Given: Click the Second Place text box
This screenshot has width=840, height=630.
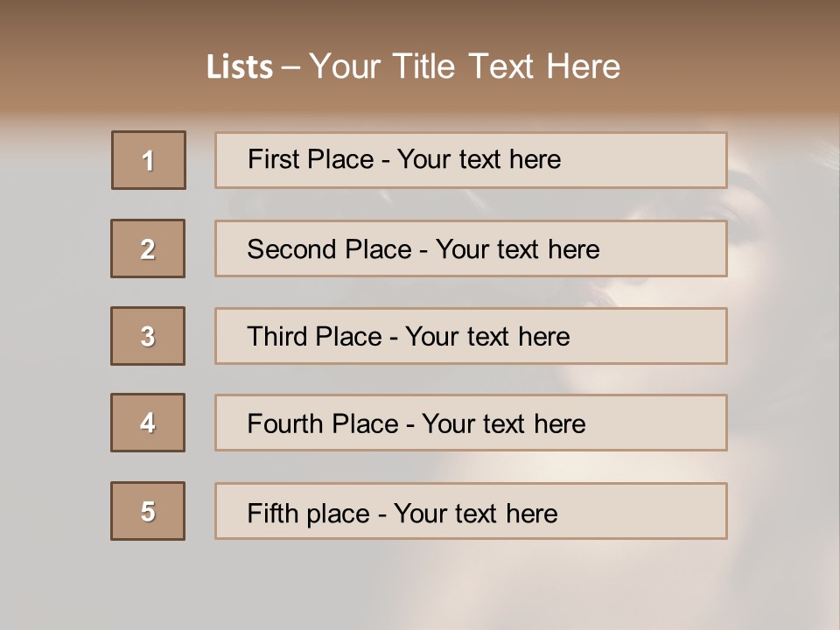Looking at the screenshot, I should (x=471, y=248).
